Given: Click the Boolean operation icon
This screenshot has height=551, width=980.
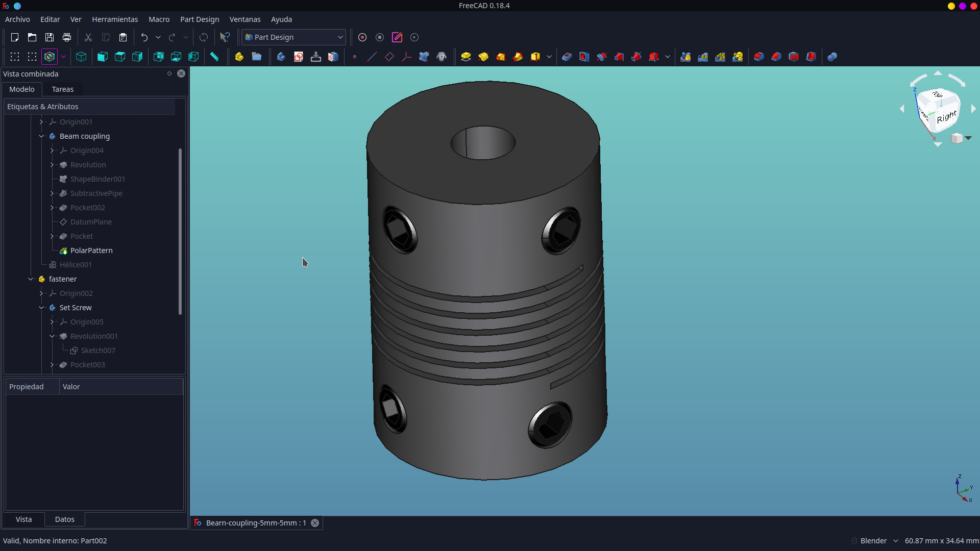Looking at the screenshot, I should tap(832, 57).
